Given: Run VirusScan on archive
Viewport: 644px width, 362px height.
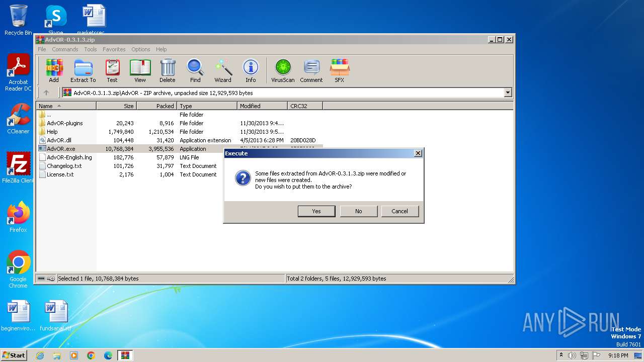Looking at the screenshot, I should pos(283,70).
